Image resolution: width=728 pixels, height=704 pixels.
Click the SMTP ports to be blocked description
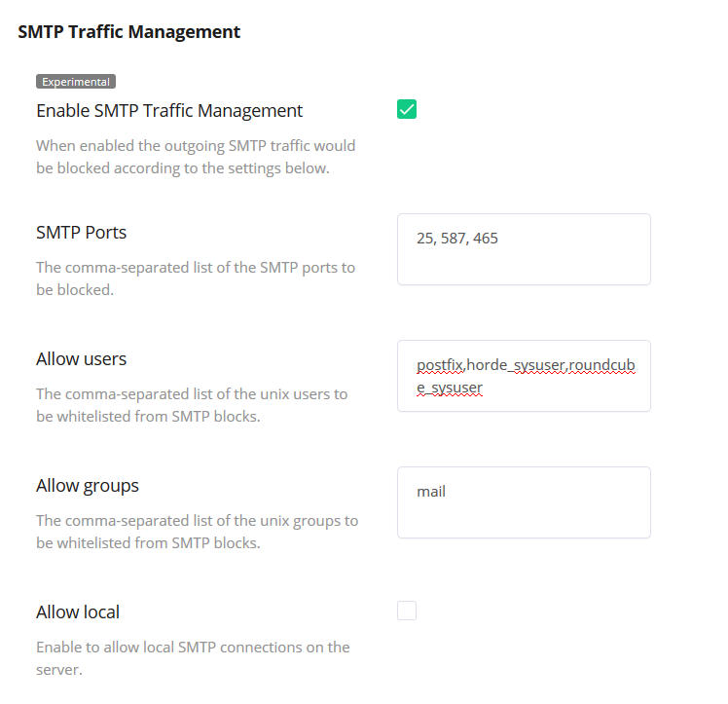196,278
